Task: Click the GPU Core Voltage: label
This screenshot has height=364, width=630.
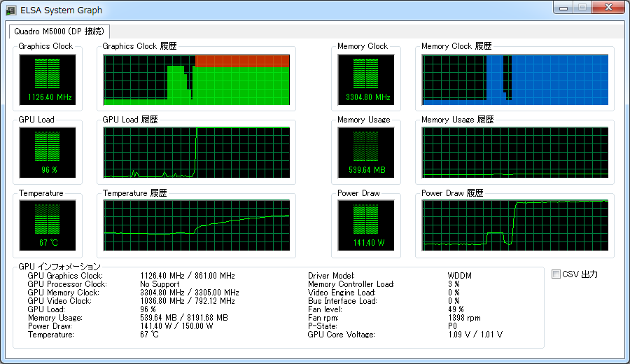Action: (x=342, y=335)
